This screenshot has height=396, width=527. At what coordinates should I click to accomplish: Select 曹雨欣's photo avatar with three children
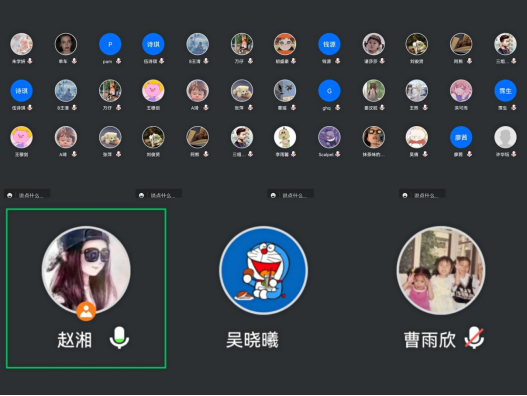(x=441, y=270)
